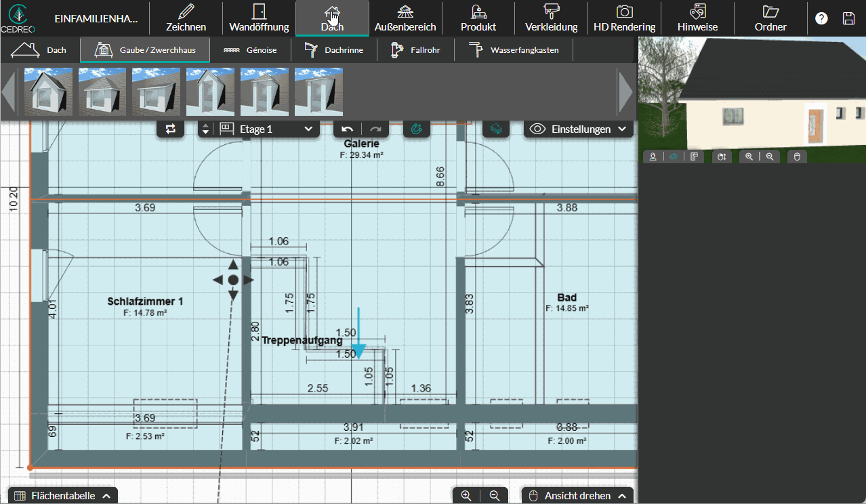Select the Bad room label
This screenshot has width=866, height=504.
click(567, 298)
